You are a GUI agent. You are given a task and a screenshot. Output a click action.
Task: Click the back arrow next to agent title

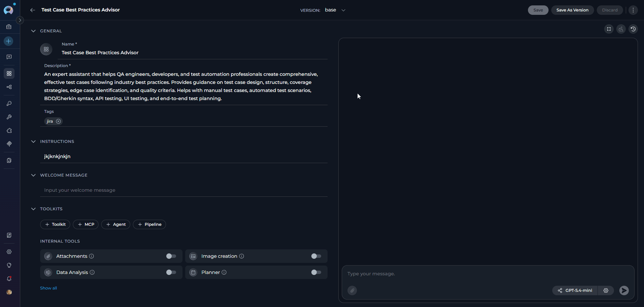[33, 10]
